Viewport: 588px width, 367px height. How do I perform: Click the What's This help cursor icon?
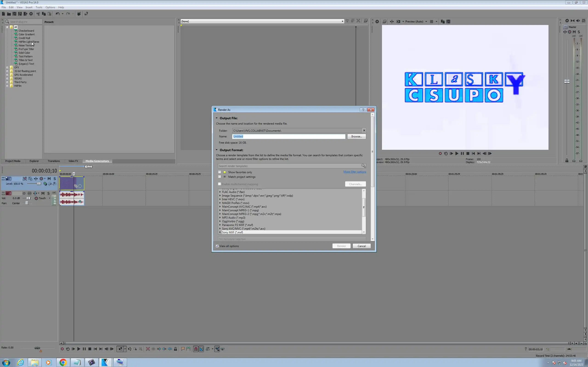coord(86,14)
